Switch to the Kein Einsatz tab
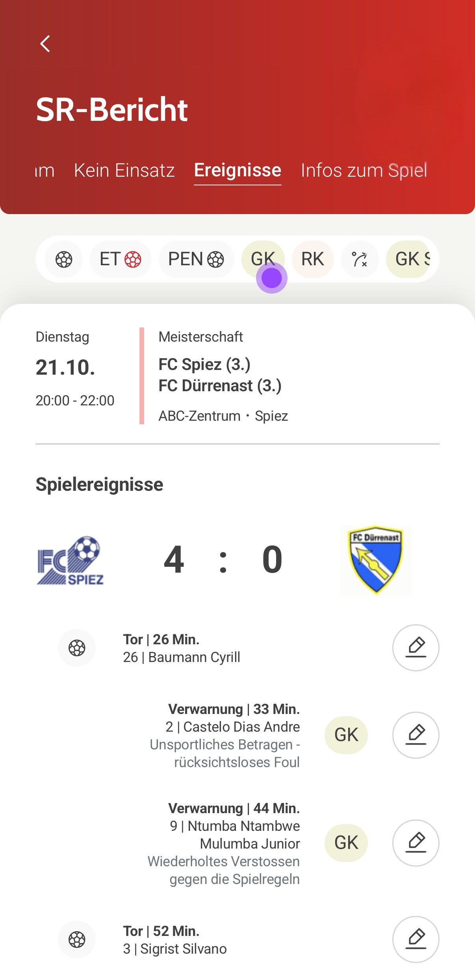 pos(124,170)
